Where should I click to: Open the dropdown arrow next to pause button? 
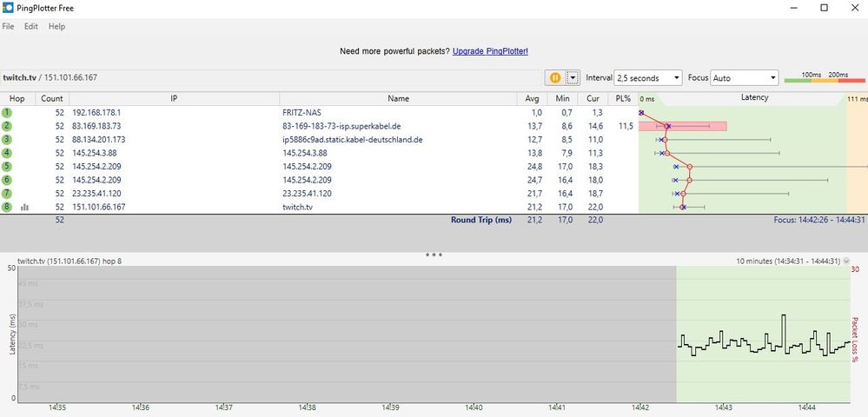pos(573,78)
